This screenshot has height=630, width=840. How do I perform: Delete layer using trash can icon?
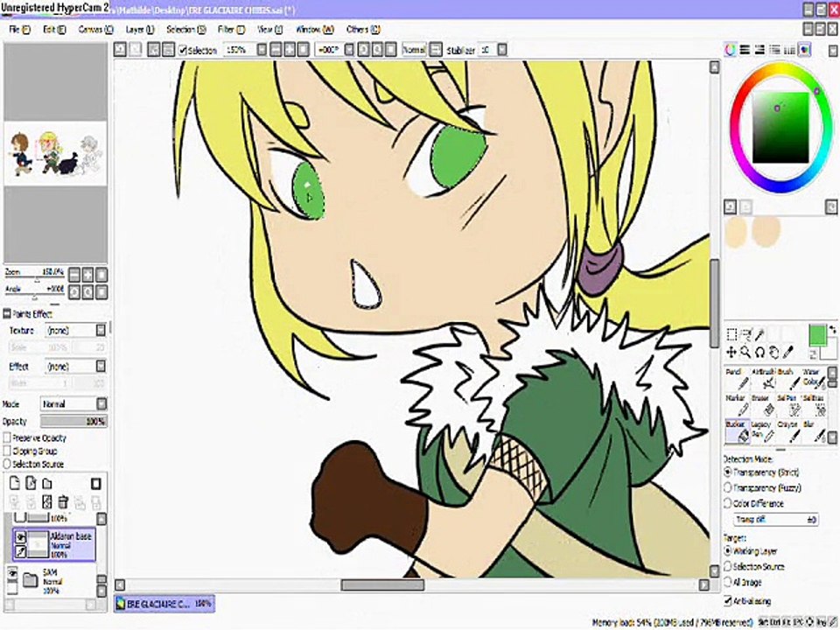click(63, 502)
